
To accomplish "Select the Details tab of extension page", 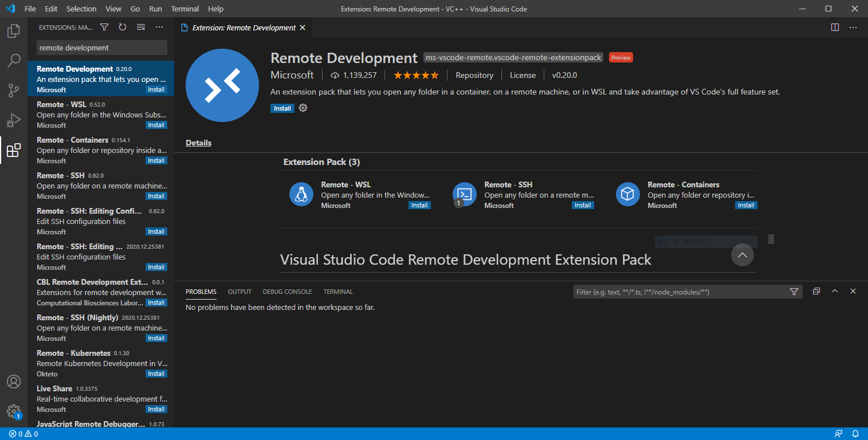I will point(199,143).
